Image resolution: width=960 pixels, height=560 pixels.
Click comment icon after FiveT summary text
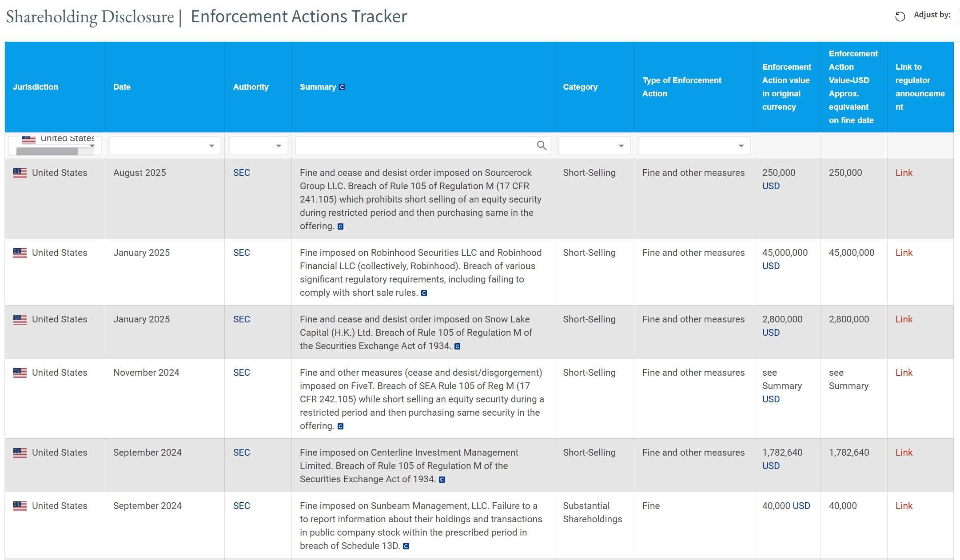tap(340, 426)
